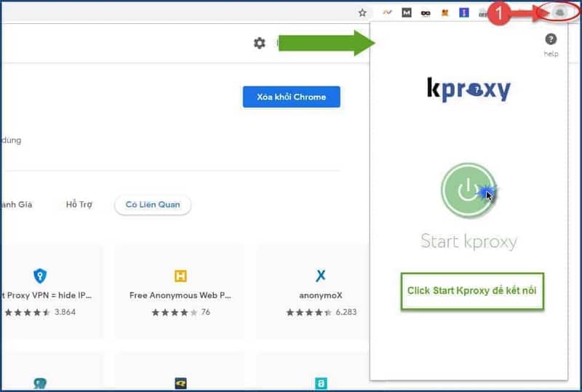
Task: Click the 6.283 rating of anonymoX
Action: [346, 312]
